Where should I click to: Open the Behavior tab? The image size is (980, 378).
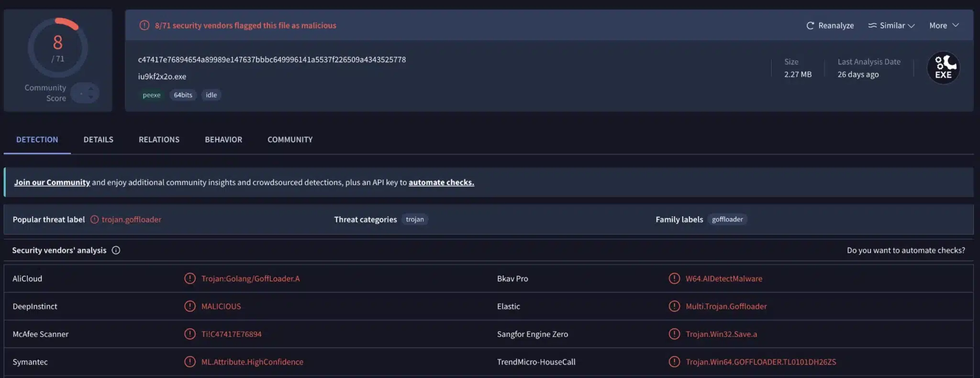click(x=223, y=140)
